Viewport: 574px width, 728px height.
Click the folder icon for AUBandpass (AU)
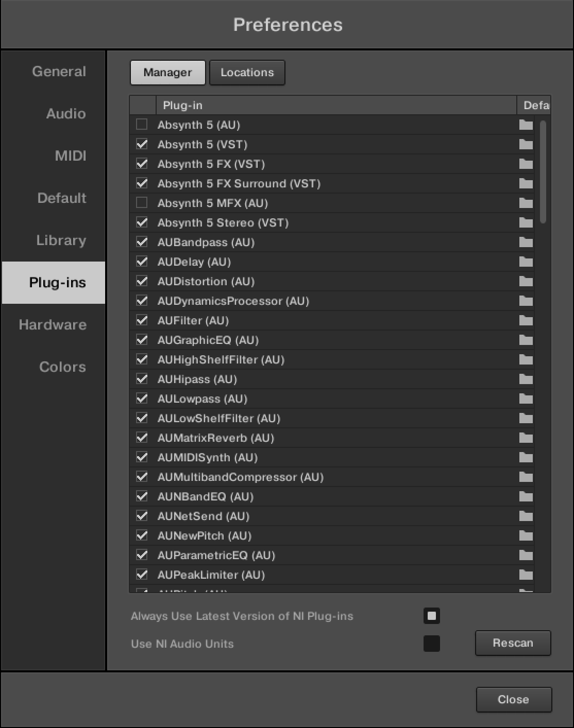point(527,241)
